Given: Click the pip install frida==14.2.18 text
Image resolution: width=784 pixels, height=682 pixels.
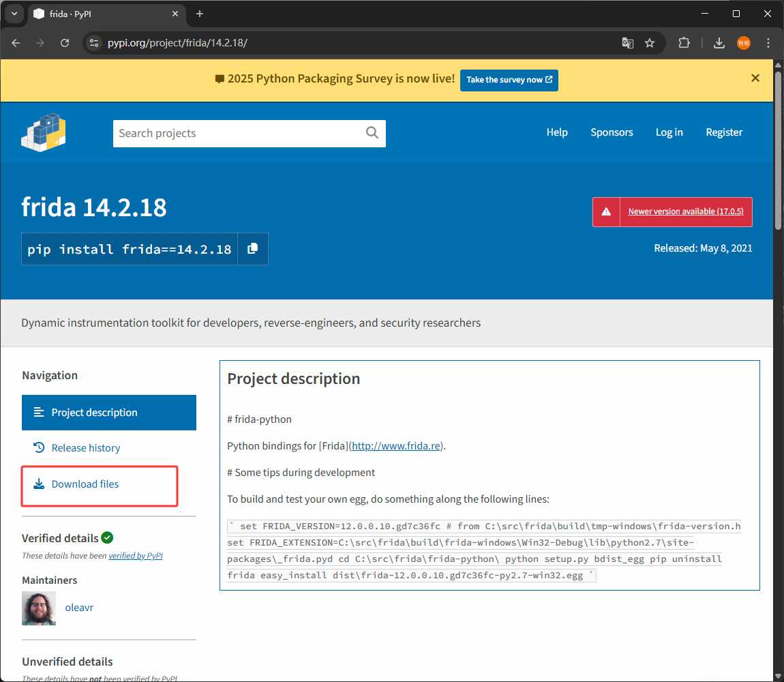Looking at the screenshot, I should (x=129, y=249).
